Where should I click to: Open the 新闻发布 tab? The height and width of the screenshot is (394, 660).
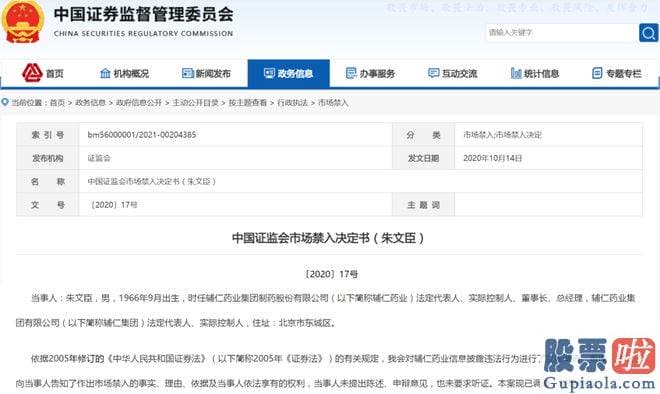(x=206, y=74)
